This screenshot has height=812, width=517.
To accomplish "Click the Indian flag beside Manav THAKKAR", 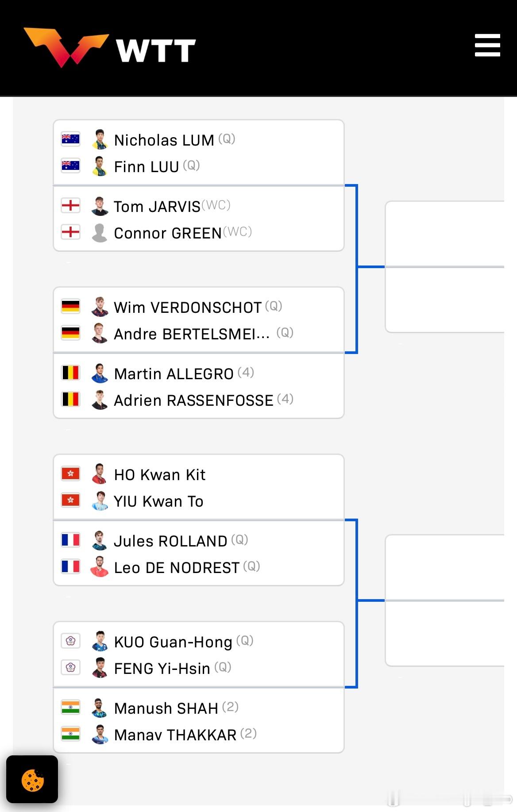I will tap(70, 734).
